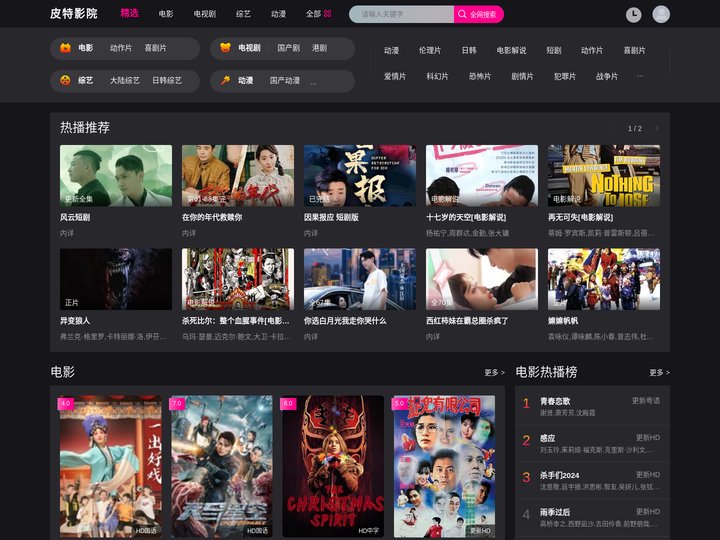
Task: Select 喜剧片 under 电影 pill
Action: [x=155, y=48]
